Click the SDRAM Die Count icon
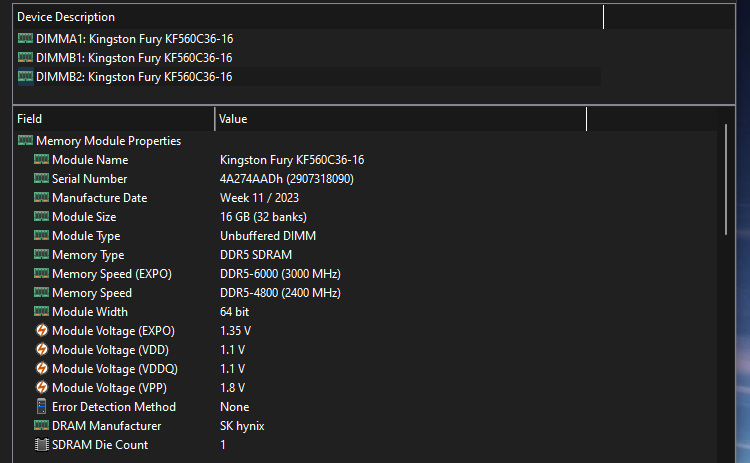Viewport: 750px width, 463px height. coord(41,445)
